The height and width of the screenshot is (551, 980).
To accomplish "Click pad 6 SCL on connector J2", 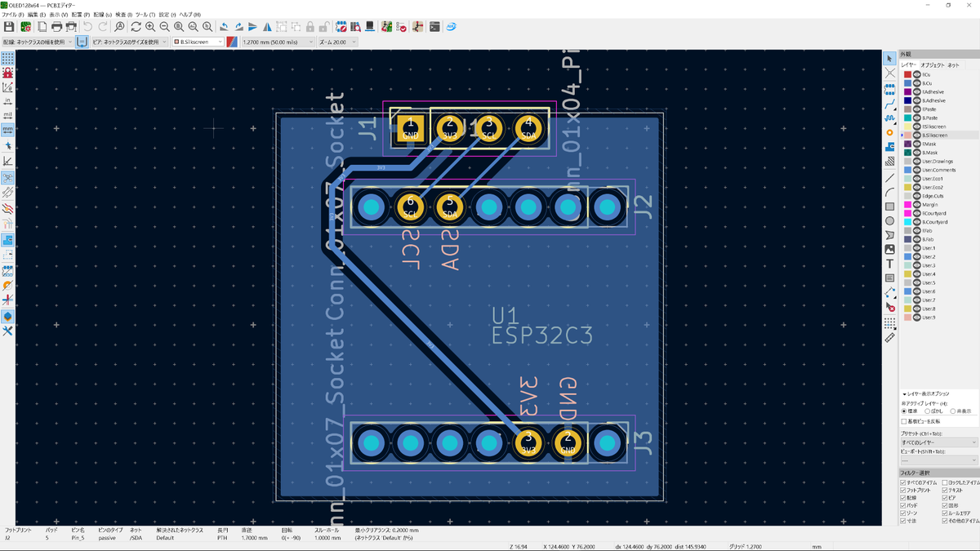I will (410, 207).
